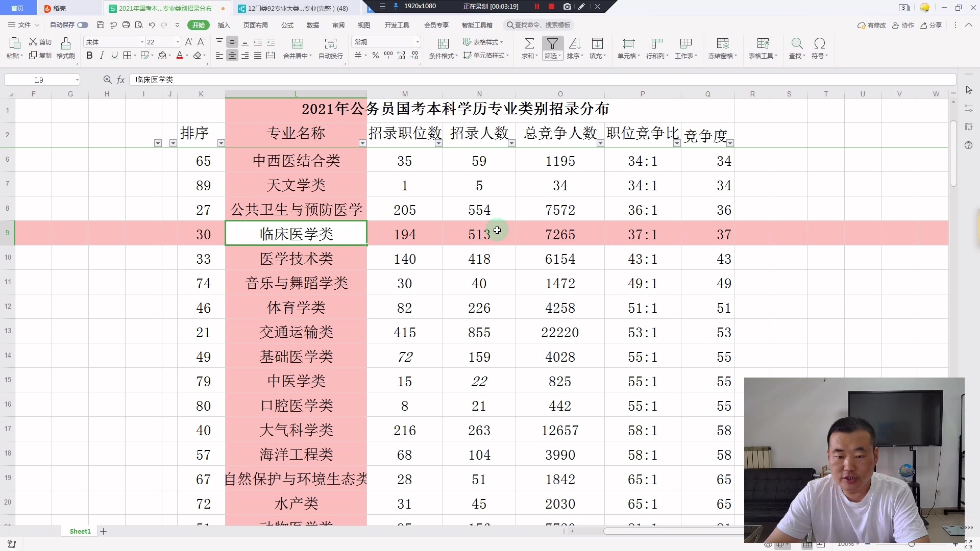The height and width of the screenshot is (551, 980).
Task: Switch to the 插入 ribbon tab
Action: tap(224, 25)
